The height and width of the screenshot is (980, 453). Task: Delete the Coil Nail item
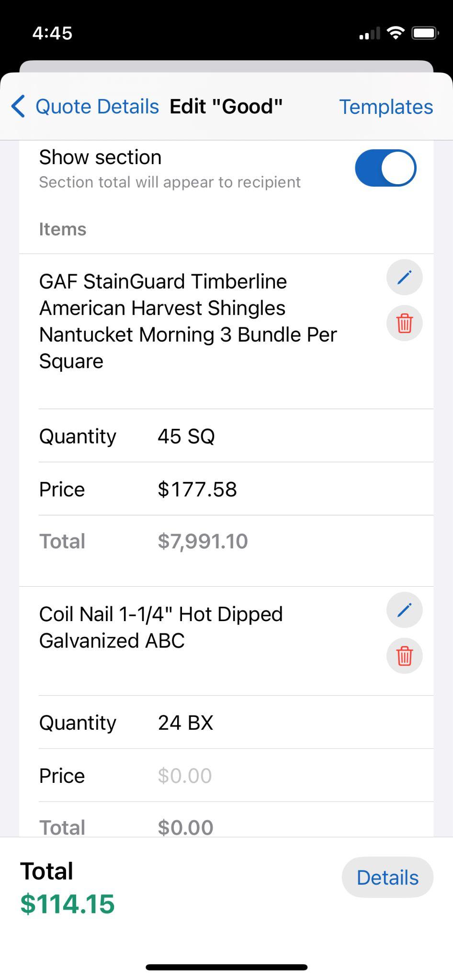pos(404,656)
